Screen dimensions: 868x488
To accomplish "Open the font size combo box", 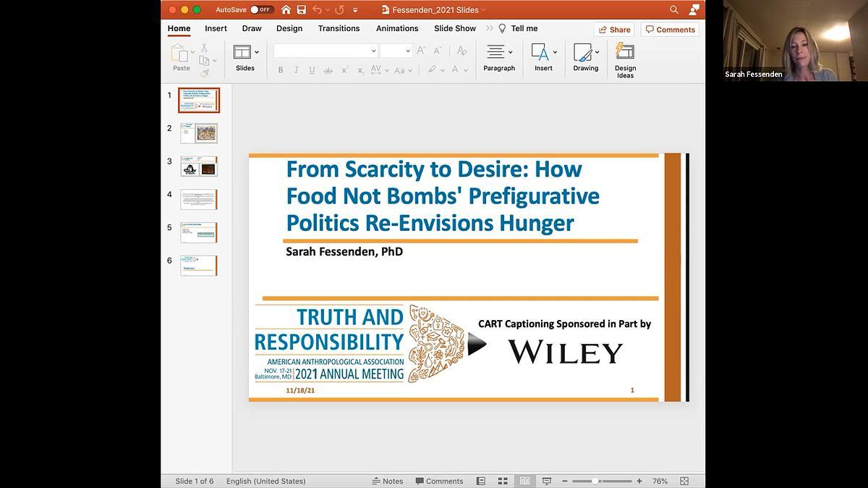I will [x=396, y=51].
